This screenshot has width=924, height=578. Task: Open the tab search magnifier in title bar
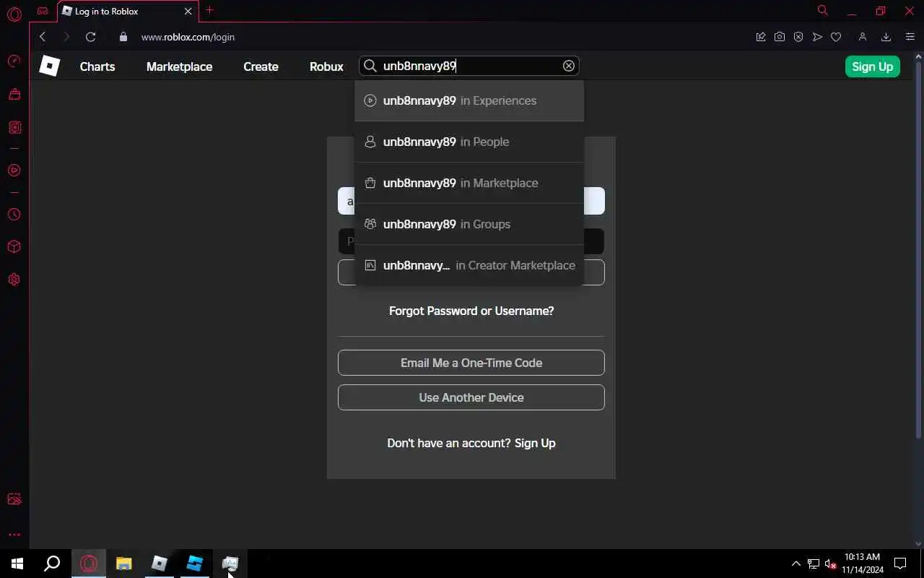[822, 10]
